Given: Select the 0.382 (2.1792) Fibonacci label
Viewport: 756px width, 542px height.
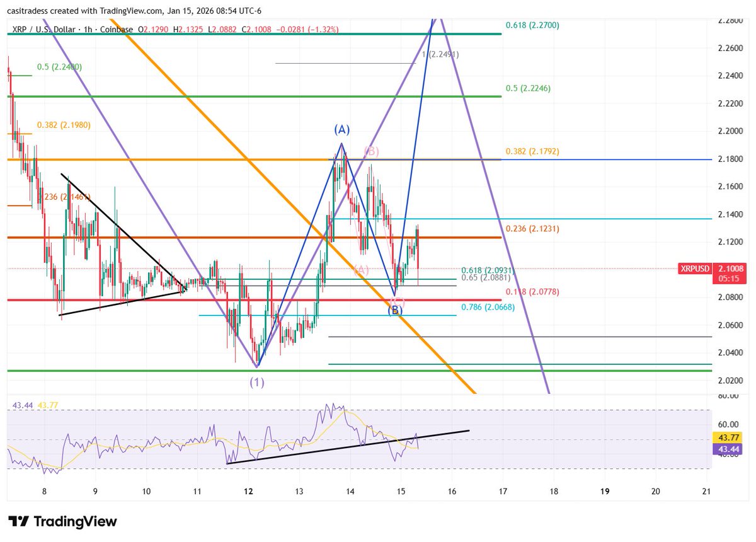Looking at the screenshot, I should pos(532,151).
